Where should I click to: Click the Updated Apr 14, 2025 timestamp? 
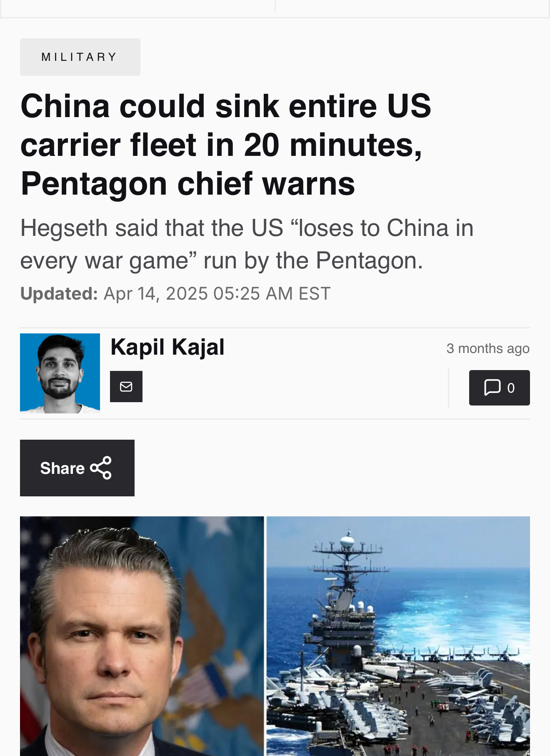pyautogui.click(x=175, y=294)
